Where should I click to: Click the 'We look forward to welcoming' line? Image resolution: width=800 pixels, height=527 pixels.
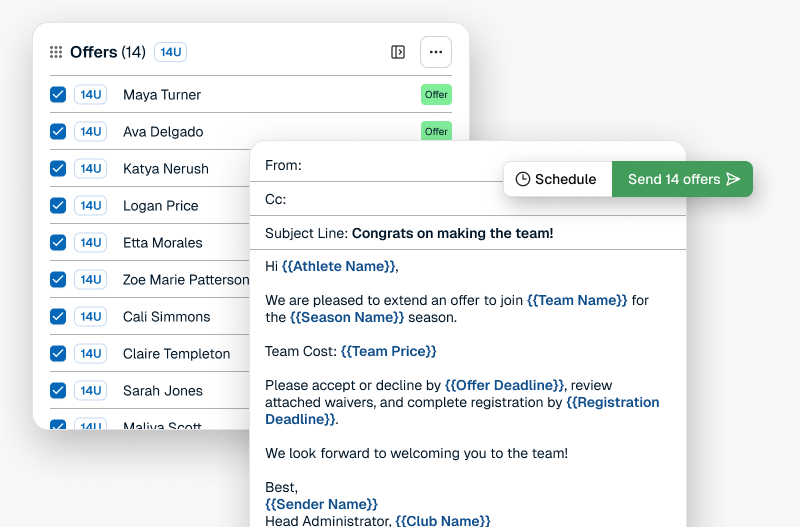416,453
